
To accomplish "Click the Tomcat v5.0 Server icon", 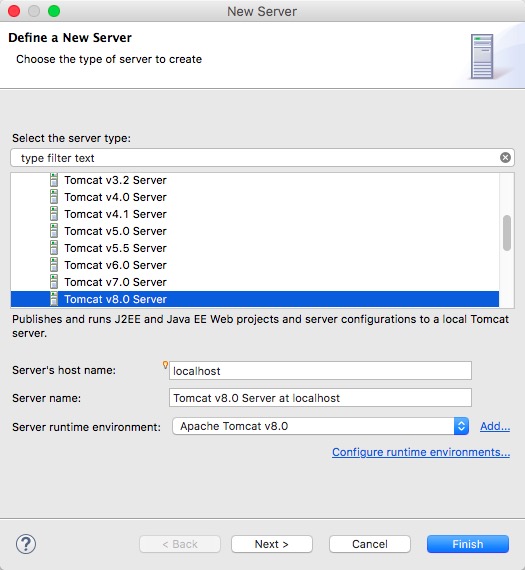I will coord(54,231).
